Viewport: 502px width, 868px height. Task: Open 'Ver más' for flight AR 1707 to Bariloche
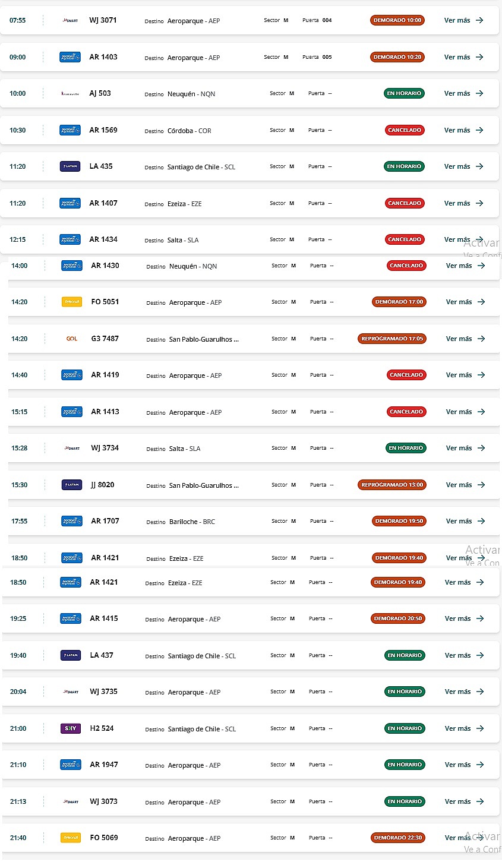[465, 522]
